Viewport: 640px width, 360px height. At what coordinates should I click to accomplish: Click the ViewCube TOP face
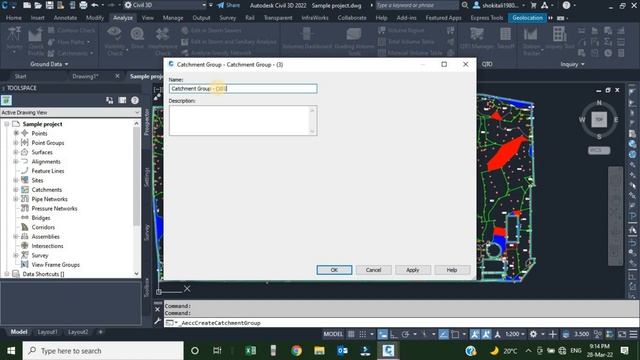coord(599,120)
